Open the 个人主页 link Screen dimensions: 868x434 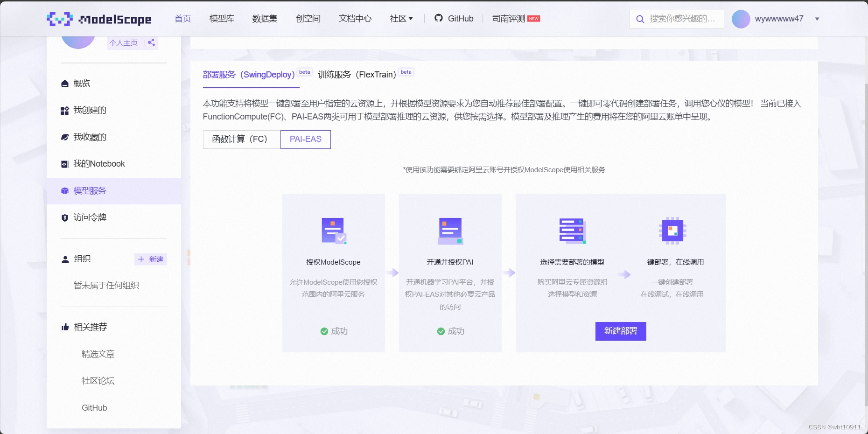coord(124,42)
